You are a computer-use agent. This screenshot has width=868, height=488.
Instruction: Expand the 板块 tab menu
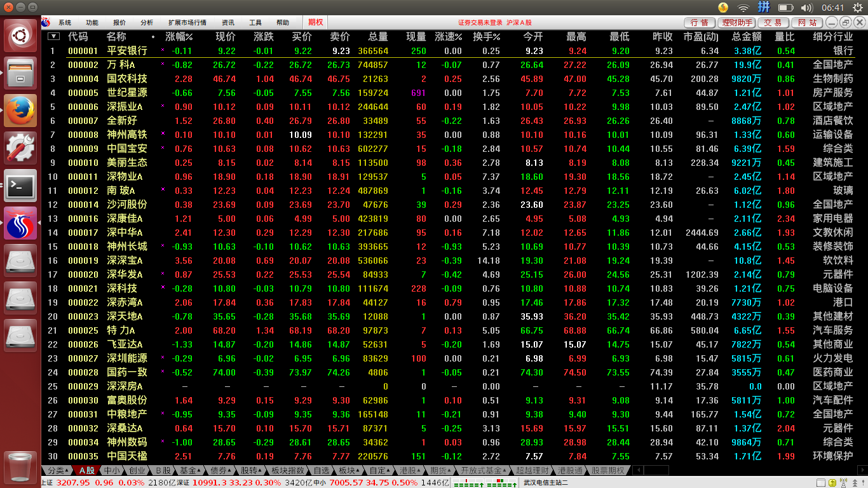349,471
